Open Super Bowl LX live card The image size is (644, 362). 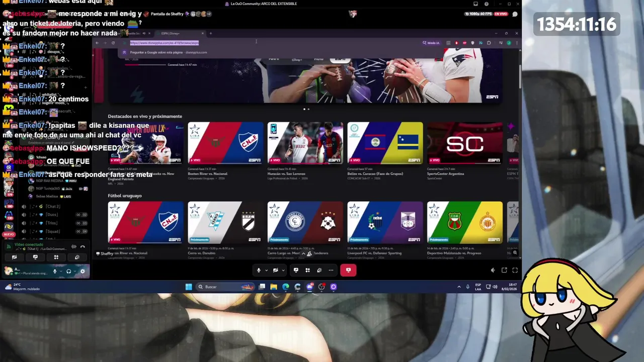coord(145,143)
